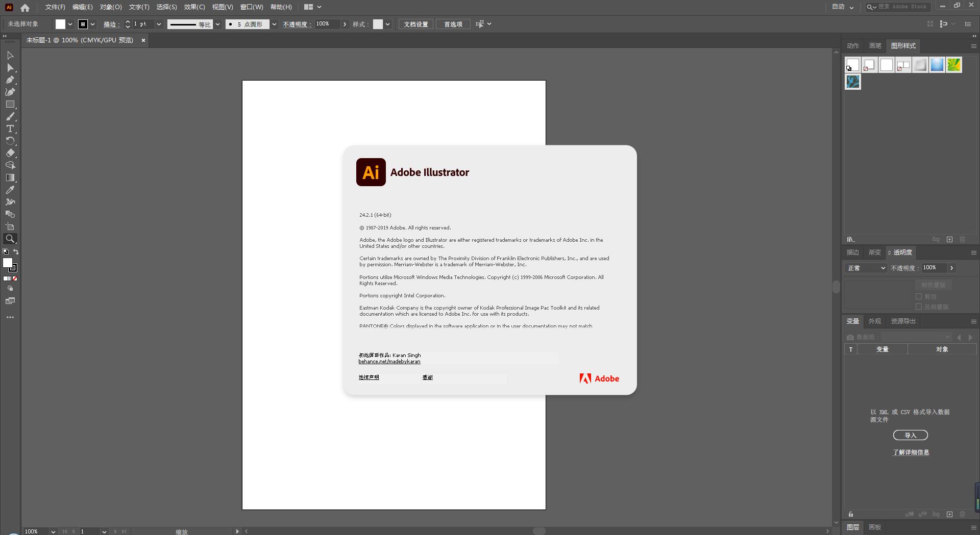Open the 窗口(W) menu
980x535 pixels.
(252, 7)
